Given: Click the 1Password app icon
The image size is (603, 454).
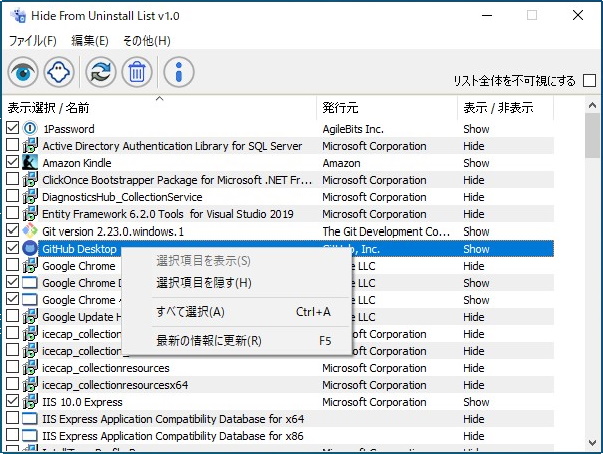Looking at the screenshot, I should pyautogui.click(x=30, y=129).
